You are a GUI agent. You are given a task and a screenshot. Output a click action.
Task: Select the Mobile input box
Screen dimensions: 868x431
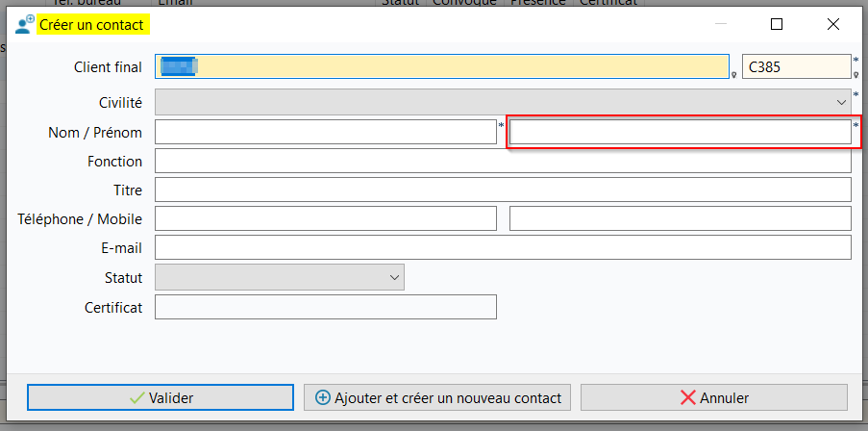click(681, 218)
